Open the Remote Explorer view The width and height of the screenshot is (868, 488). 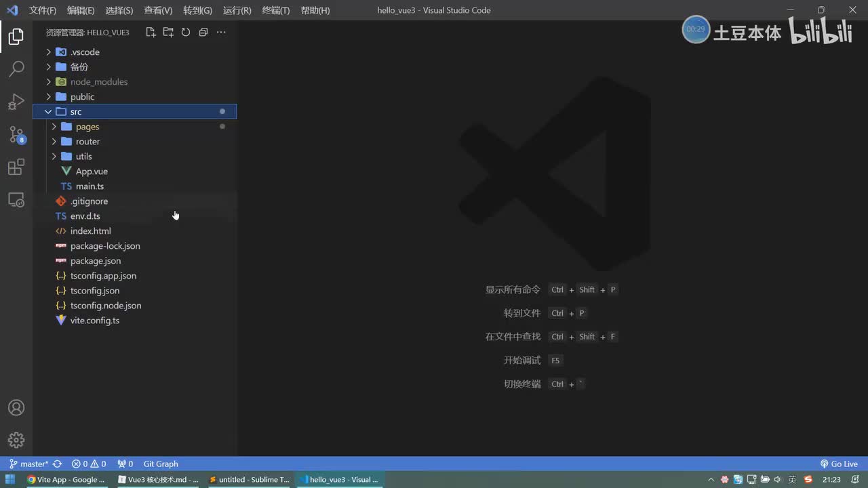[x=16, y=200]
